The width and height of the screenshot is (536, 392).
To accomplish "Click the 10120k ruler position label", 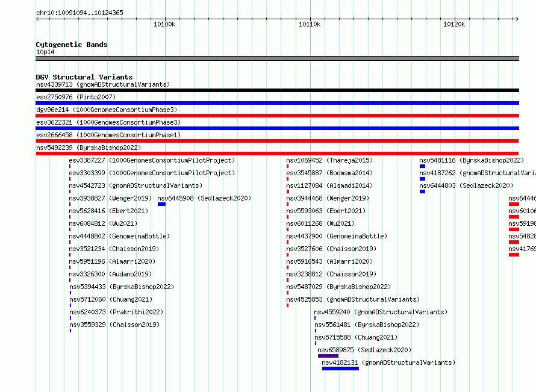I will click(454, 24).
